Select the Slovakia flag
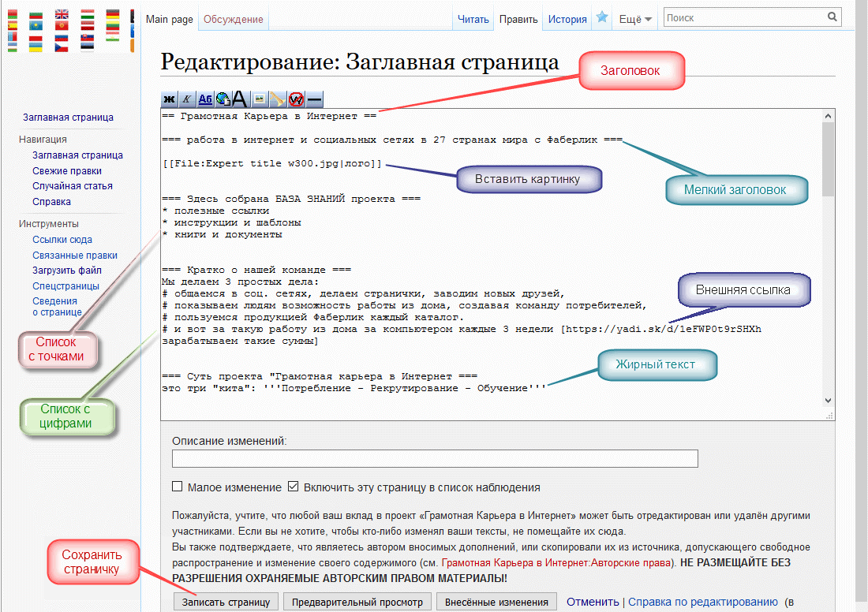The height and width of the screenshot is (612, 868). click(88, 36)
